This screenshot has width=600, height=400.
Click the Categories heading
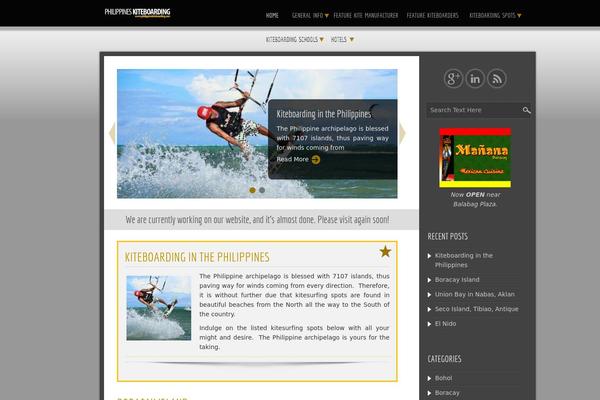[444, 359]
